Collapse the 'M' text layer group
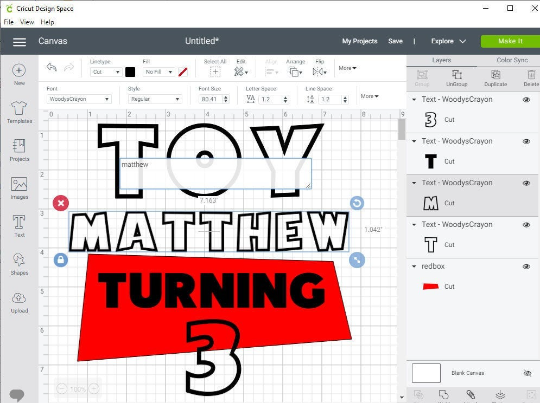540x403 pixels. (414, 183)
